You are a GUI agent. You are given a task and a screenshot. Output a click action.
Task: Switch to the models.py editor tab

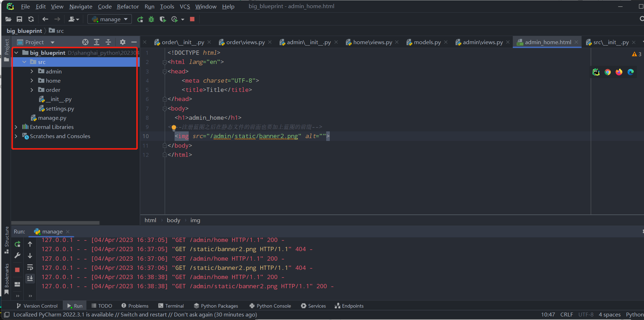427,42
